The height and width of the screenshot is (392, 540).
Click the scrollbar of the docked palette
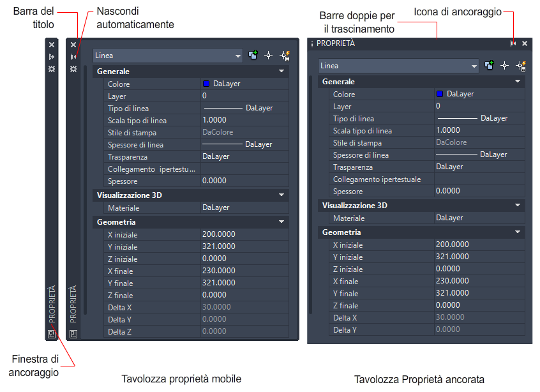tap(310, 195)
